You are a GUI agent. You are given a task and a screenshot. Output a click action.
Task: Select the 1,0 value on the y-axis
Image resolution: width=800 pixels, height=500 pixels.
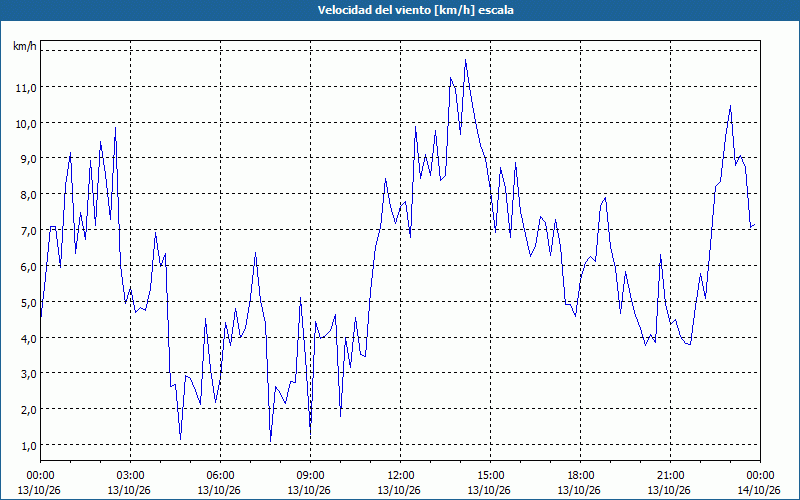[x=28, y=445]
